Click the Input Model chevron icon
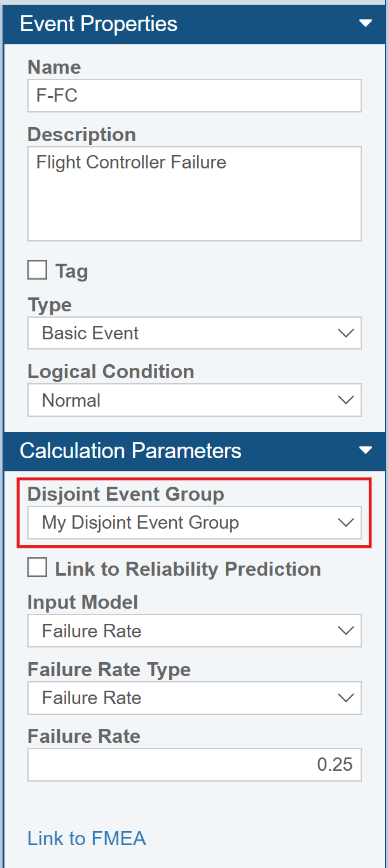Viewport: 388px width, 868px height. [345, 631]
